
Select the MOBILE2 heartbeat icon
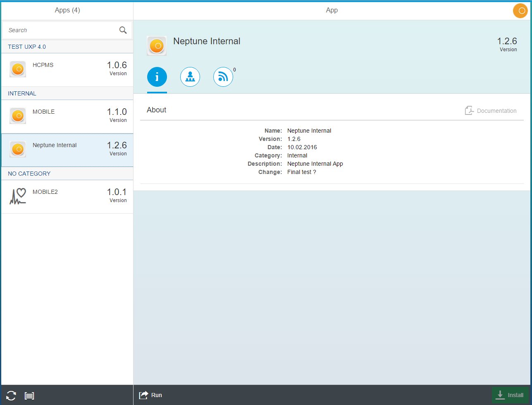click(17, 196)
